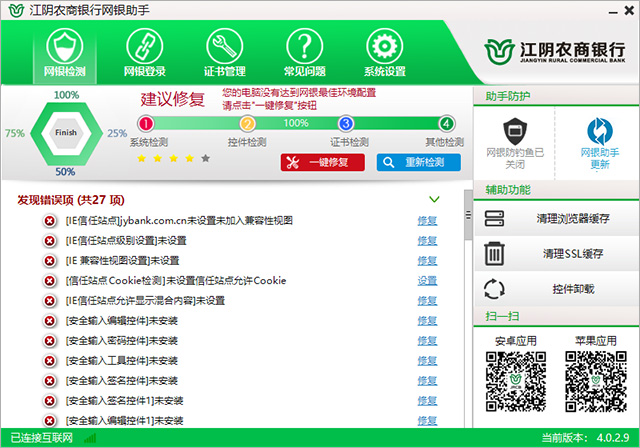Click error icon beside IE 兼容性视图设置
The width and height of the screenshot is (640, 448).
(49, 261)
